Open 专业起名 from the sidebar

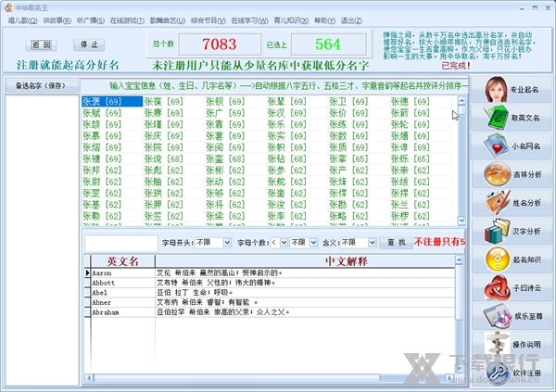[512, 89]
